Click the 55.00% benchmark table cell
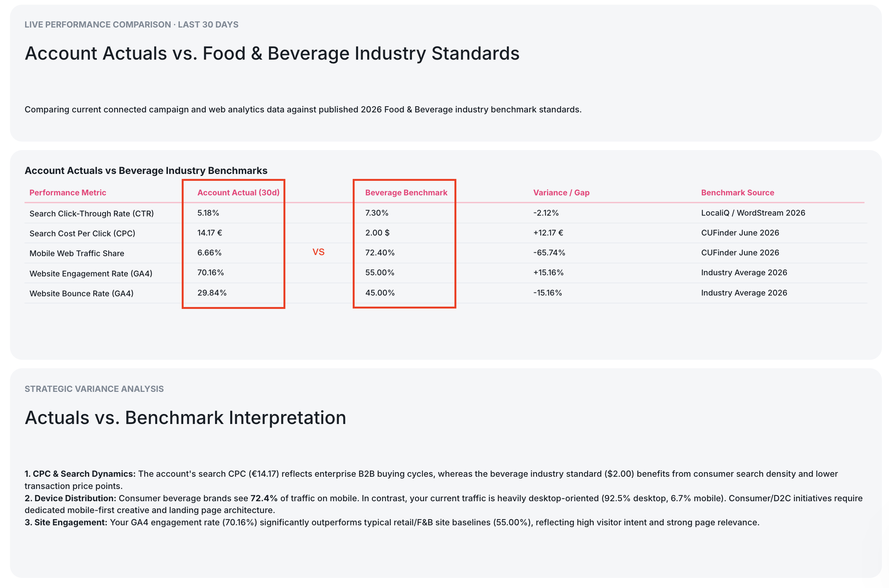The image size is (889, 588). 380,273
